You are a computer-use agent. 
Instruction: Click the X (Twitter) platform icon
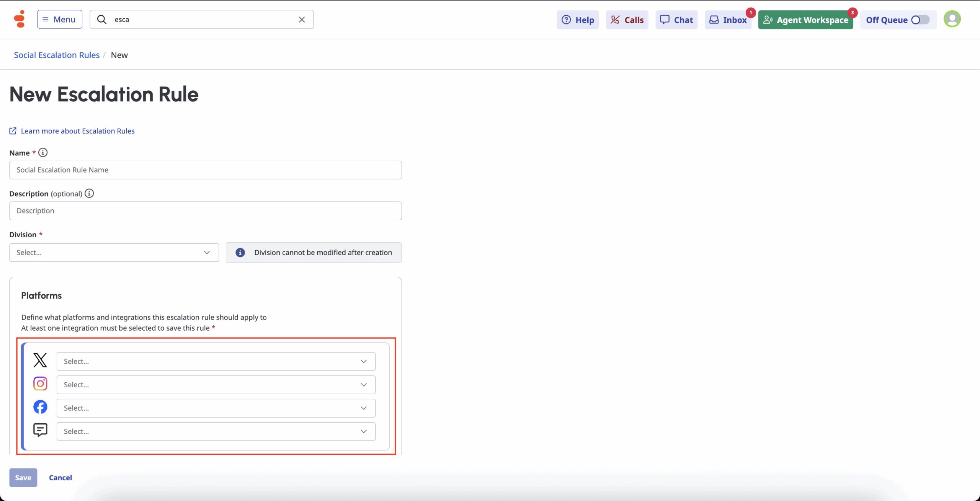[40, 360]
